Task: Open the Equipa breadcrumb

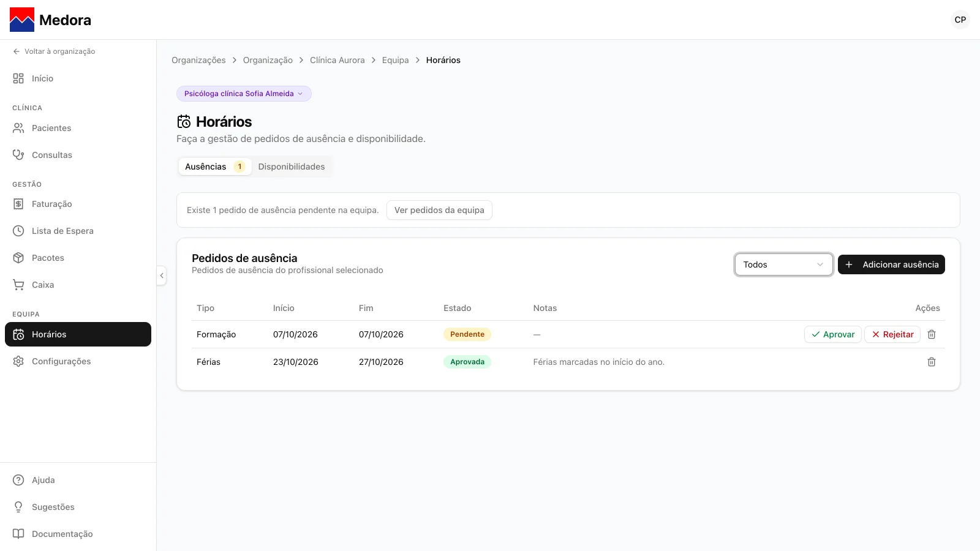Action: click(x=395, y=60)
